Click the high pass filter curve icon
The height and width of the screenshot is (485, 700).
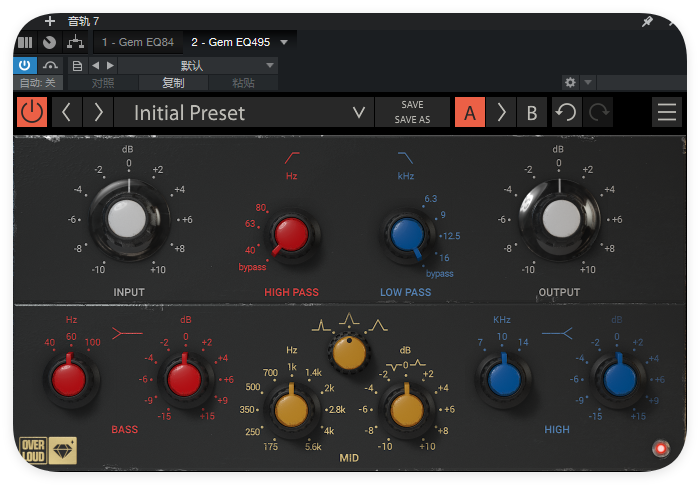point(292,158)
